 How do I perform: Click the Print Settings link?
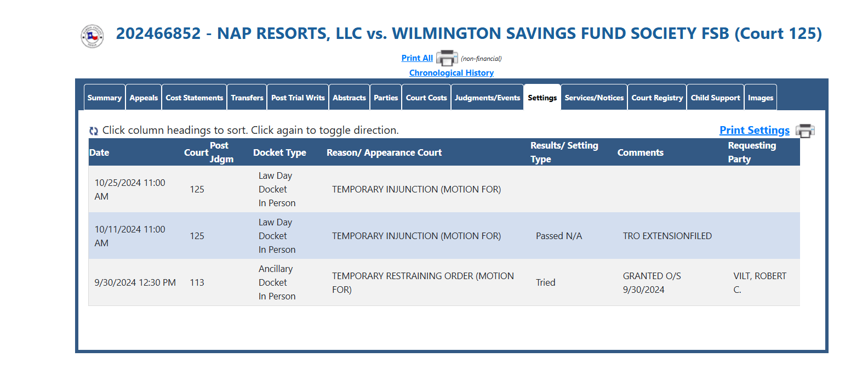755,131
